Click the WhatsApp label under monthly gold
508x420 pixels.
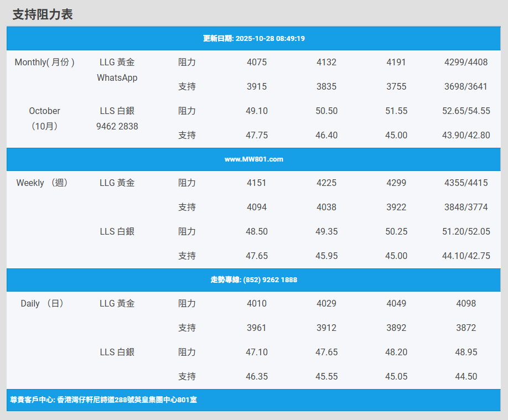(117, 78)
